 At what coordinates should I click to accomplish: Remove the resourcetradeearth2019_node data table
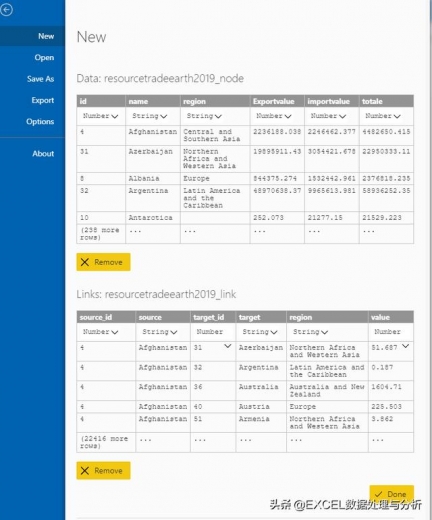[x=103, y=262]
